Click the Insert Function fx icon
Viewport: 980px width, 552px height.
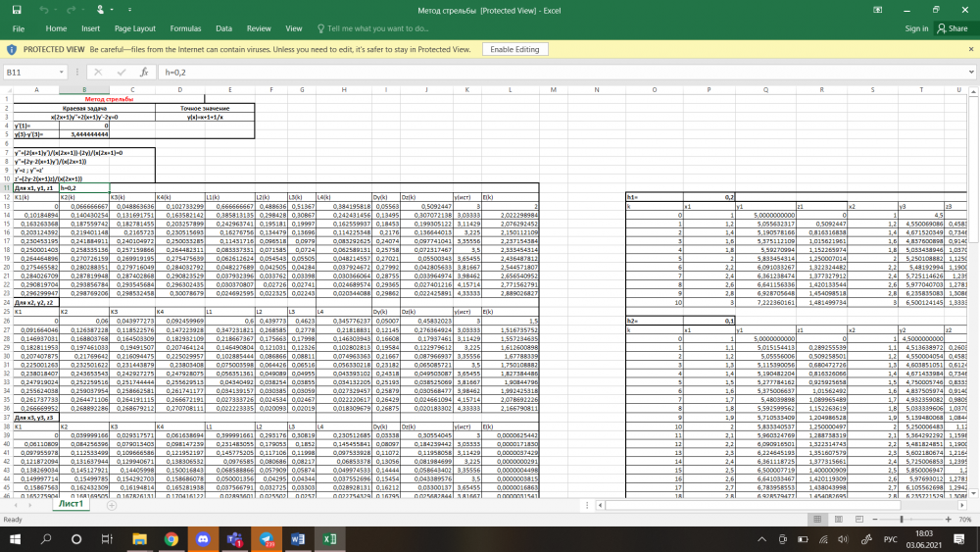click(x=144, y=73)
